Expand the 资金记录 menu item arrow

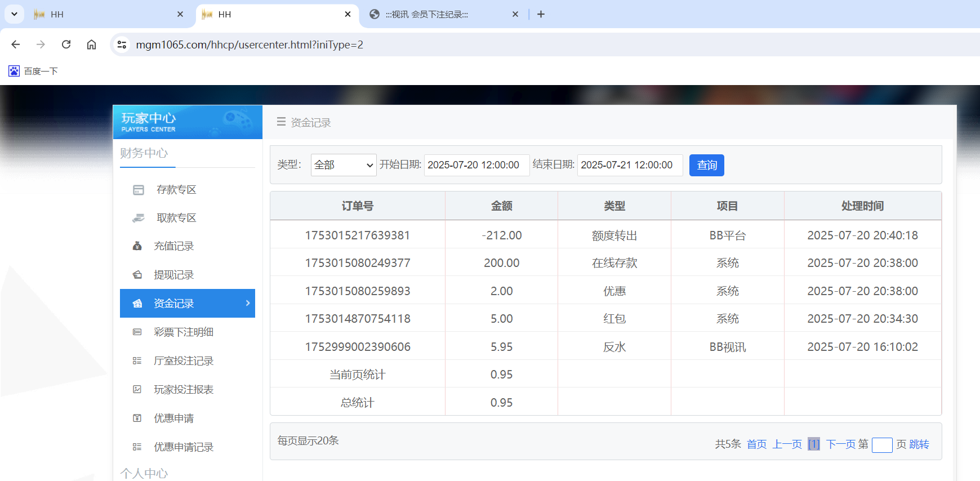pos(248,303)
